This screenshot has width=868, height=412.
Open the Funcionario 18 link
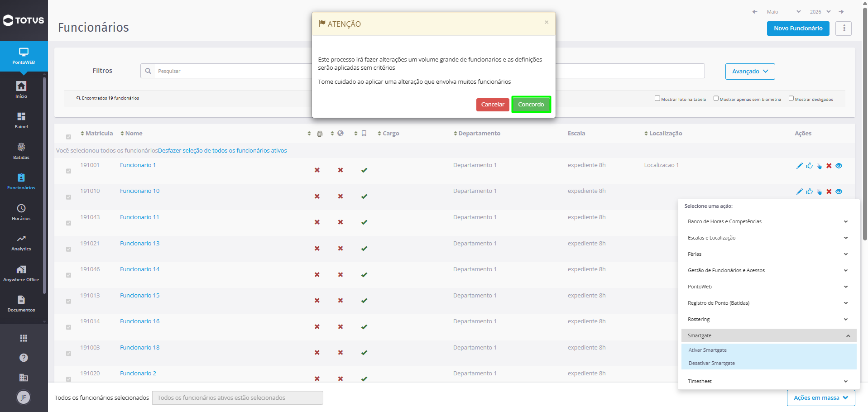tap(139, 348)
